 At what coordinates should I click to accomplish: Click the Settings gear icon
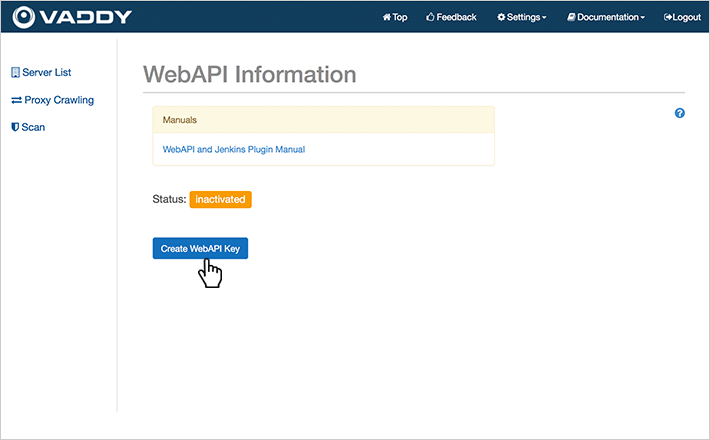click(501, 17)
